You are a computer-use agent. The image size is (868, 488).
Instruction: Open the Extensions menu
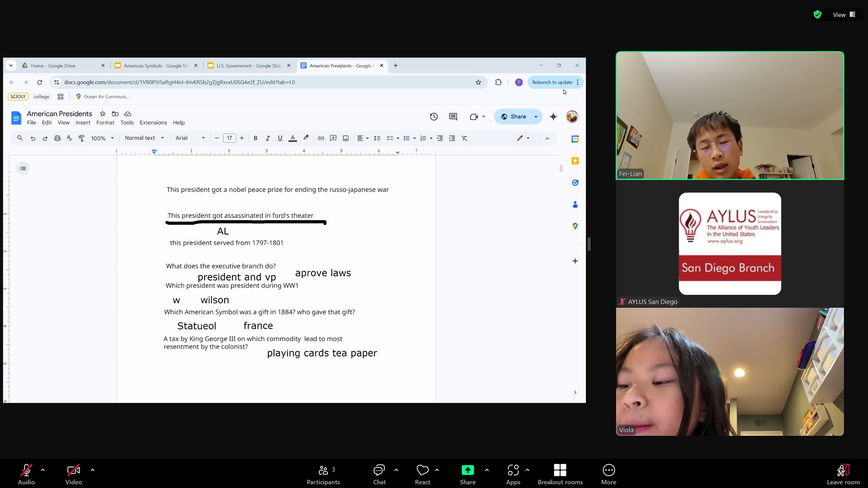[153, 123]
